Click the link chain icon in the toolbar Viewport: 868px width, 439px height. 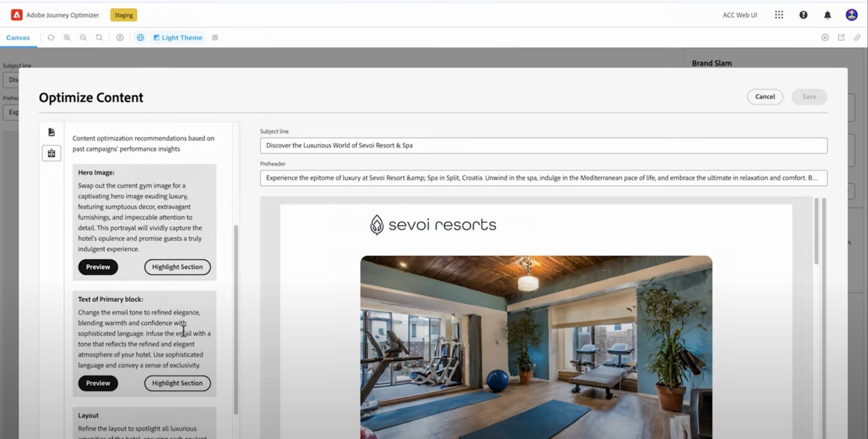(x=857, y=37)
